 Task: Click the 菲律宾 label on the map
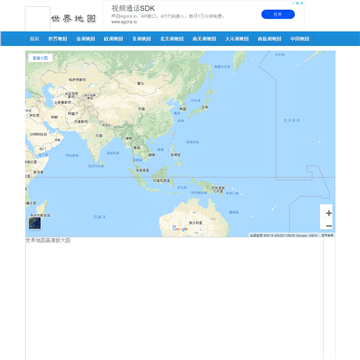175,155
